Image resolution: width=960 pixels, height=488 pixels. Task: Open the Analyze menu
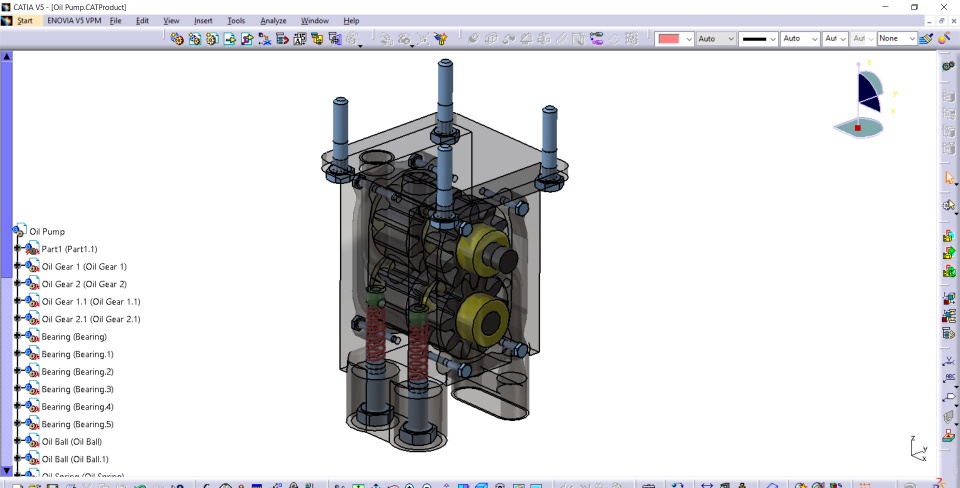[273, 21]
